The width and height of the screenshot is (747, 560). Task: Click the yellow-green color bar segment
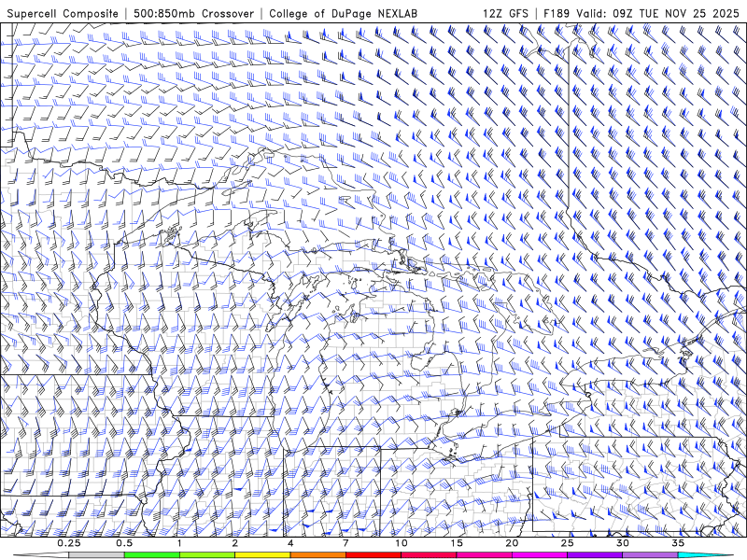coord(206,555)
